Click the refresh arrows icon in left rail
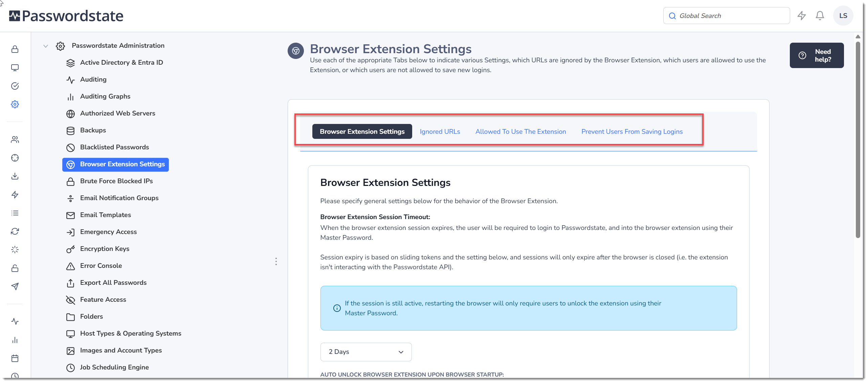 click(x=15, y=231)
